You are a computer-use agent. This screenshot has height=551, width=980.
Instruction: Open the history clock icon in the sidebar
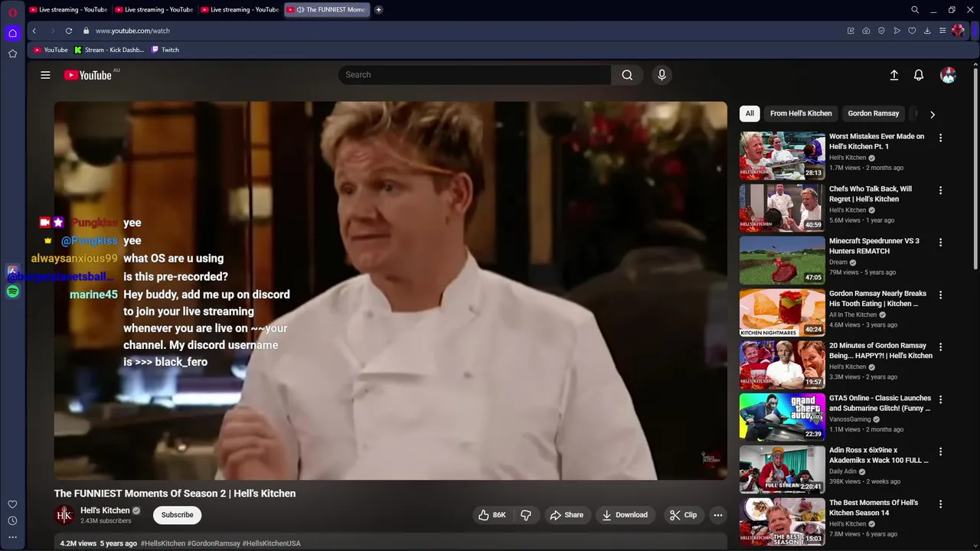[12, 520]
